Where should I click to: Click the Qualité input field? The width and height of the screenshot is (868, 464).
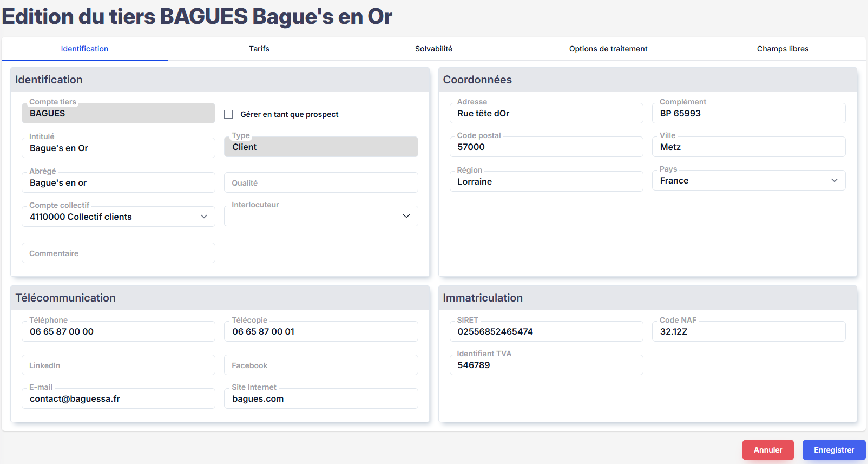(320, 182)
